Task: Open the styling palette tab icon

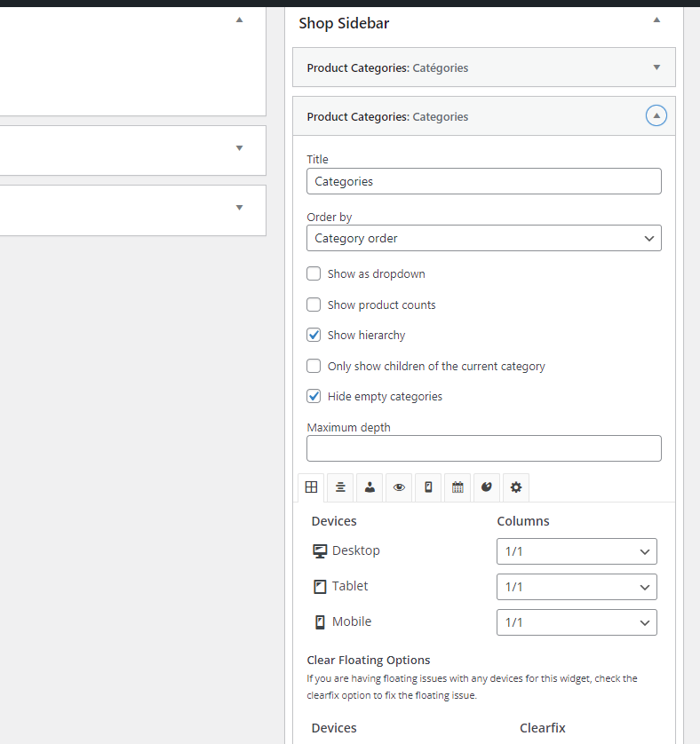Action: tap(487, 487)
